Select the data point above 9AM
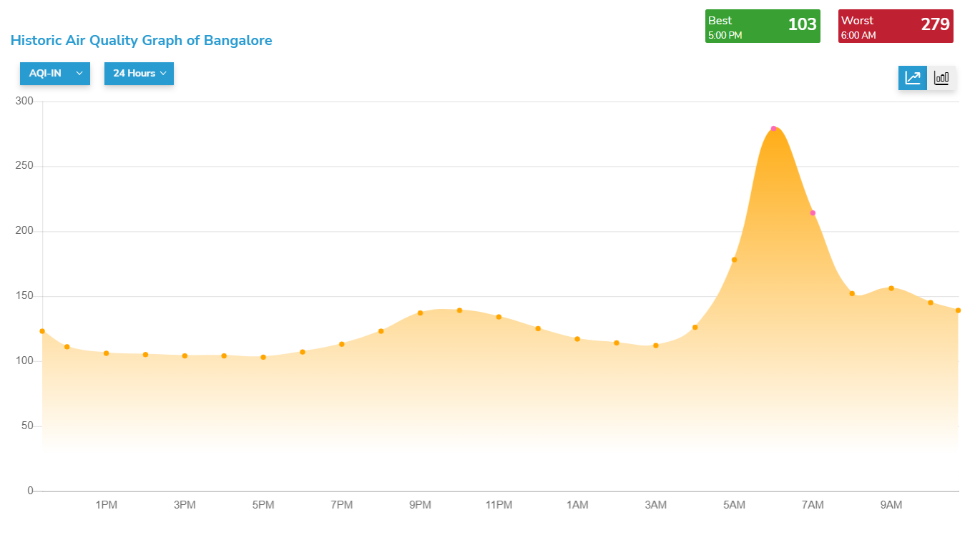The width and height of the screenshot is (980, 535). 891,288
